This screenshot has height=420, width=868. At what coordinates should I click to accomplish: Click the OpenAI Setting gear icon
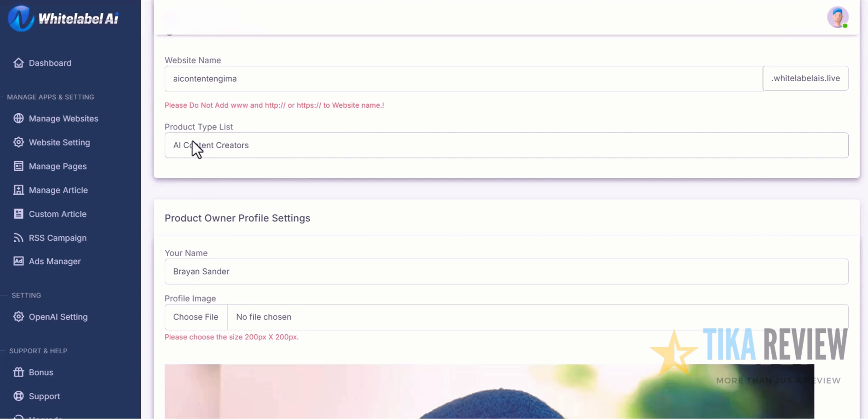click(18, 317)
